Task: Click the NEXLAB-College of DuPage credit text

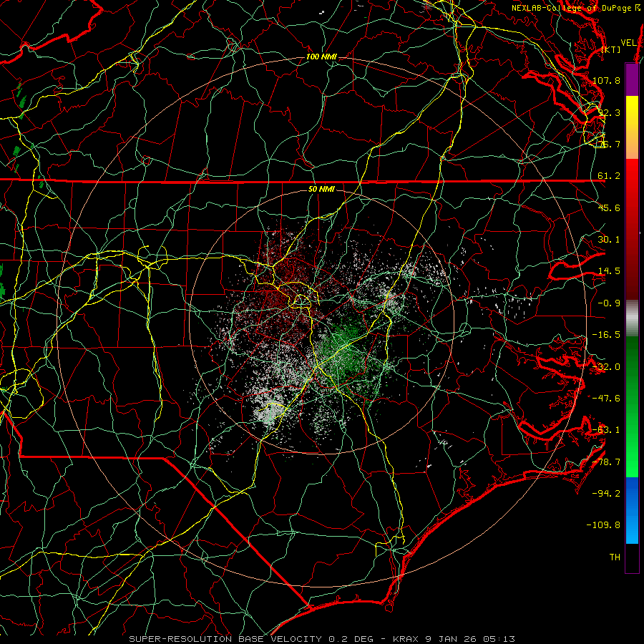Action: (576, 8)
